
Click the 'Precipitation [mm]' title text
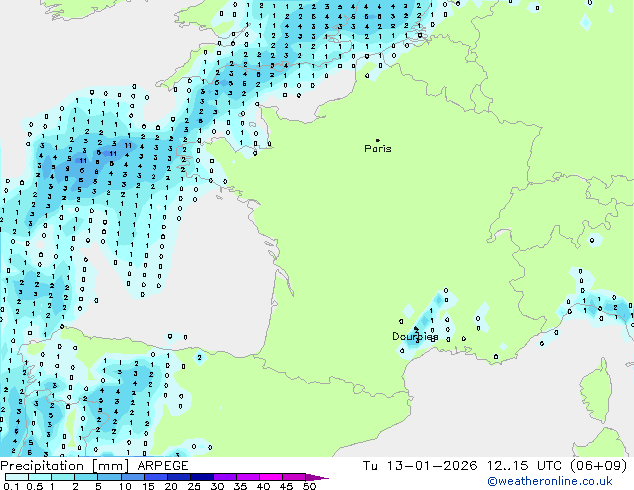pyautogui.click(x=65, y=466)
